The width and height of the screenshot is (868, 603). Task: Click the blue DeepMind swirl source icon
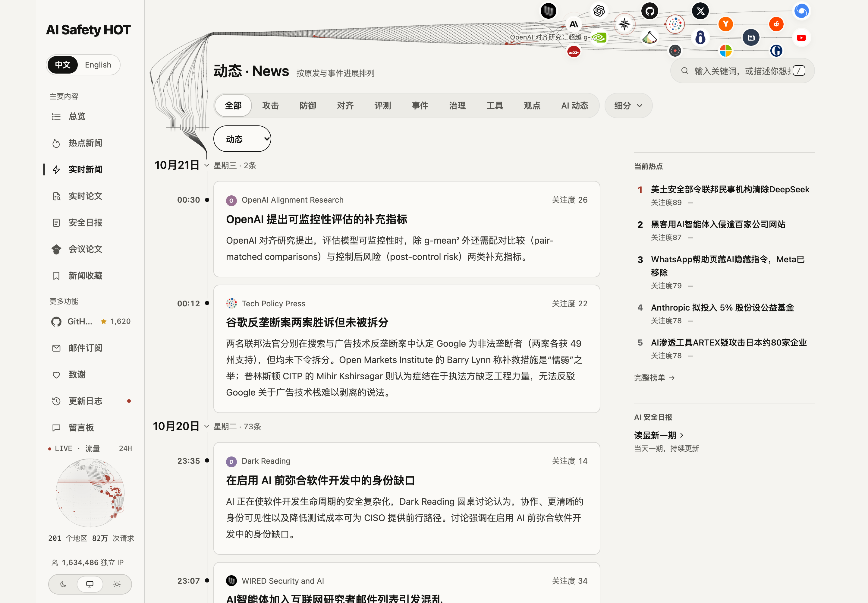pos(801,11)
